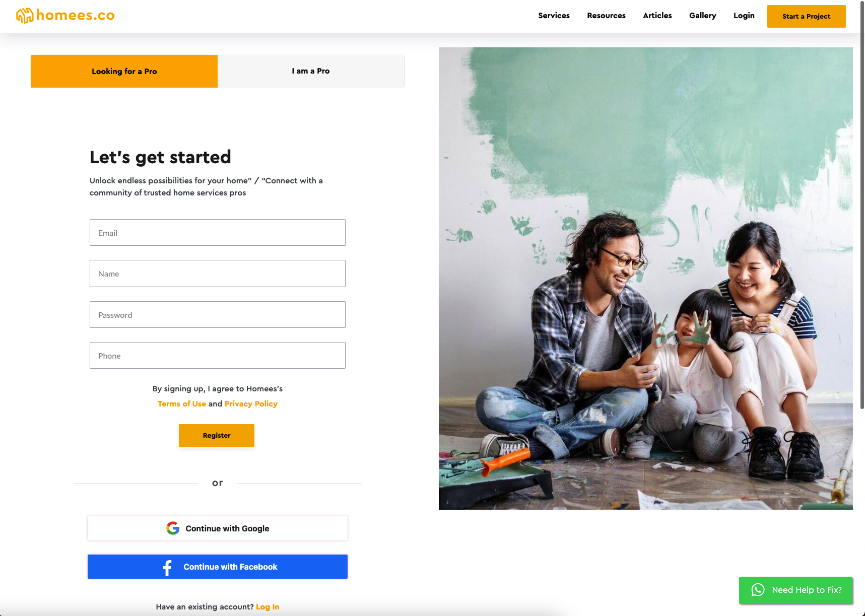Open the Resources menu
The height and width of the screenshot is (616, 865).
[x=606, y=16]
